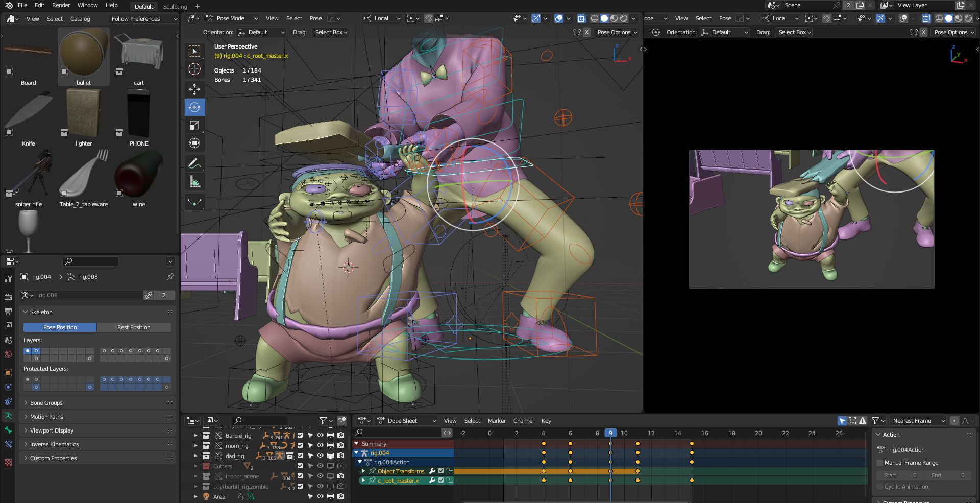
Task: Activate the Rotate tool
Action: pos(194,107)
